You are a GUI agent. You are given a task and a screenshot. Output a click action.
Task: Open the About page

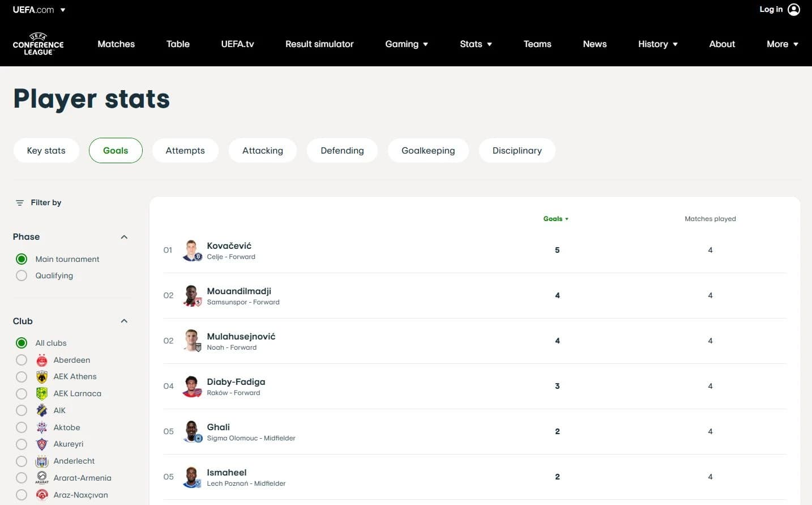(x=722, y=44)
